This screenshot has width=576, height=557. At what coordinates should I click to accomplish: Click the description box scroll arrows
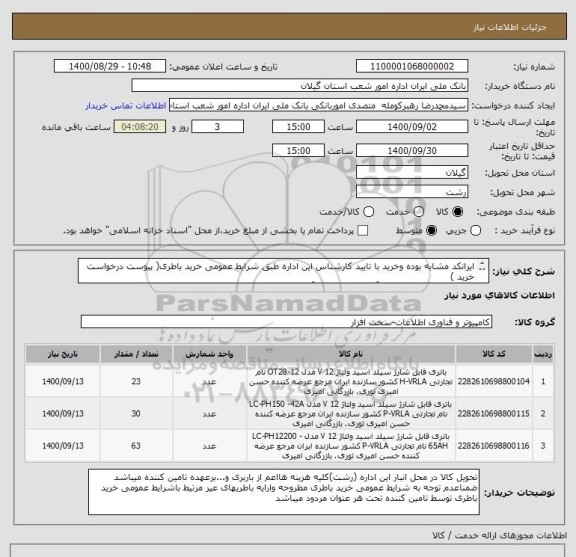tap(483, 266)
